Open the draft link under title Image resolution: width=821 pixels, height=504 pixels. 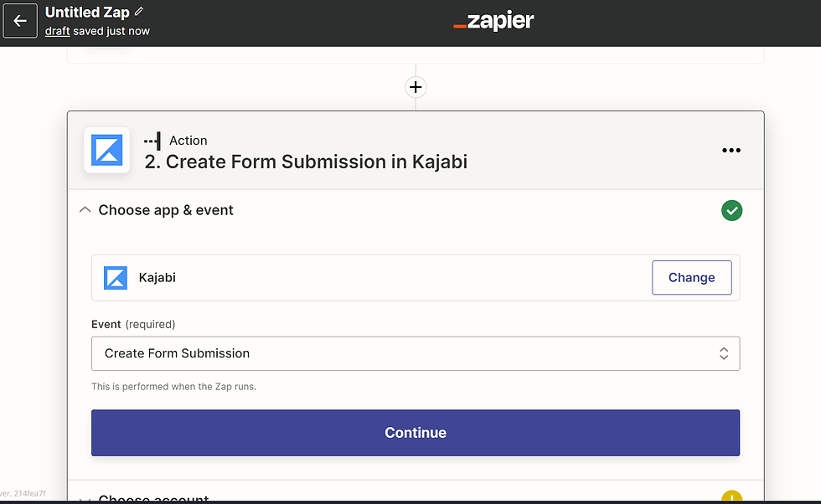pos(58,31)
